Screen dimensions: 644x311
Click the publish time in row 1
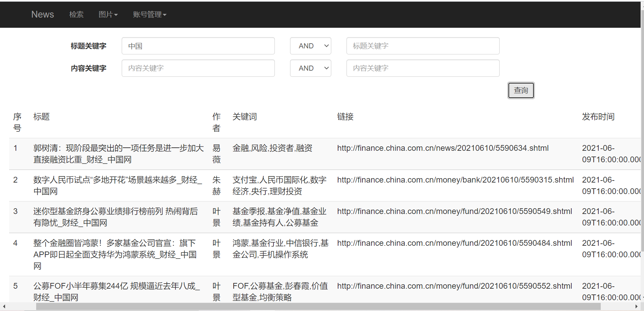611,154
